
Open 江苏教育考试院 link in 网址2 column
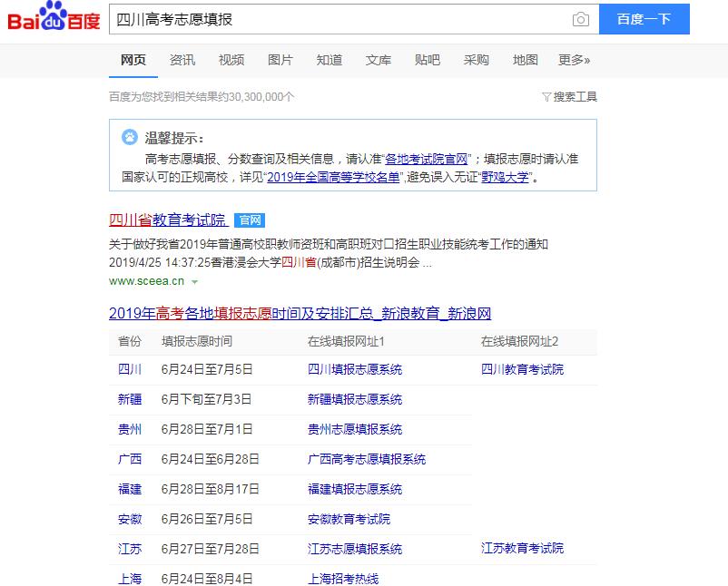522,548
